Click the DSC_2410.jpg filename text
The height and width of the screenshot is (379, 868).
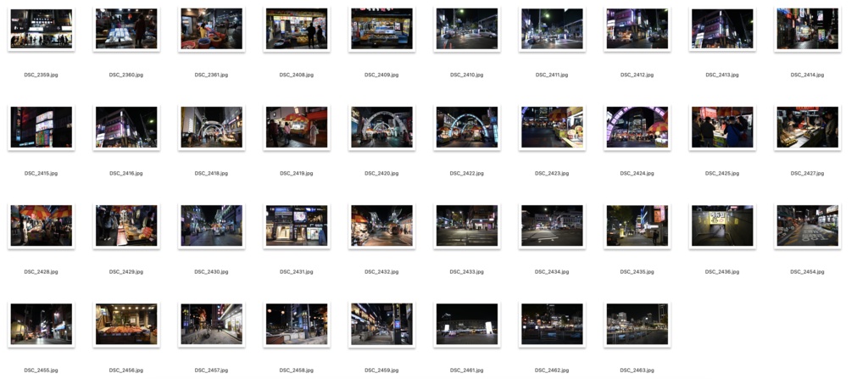coord(467,75)
